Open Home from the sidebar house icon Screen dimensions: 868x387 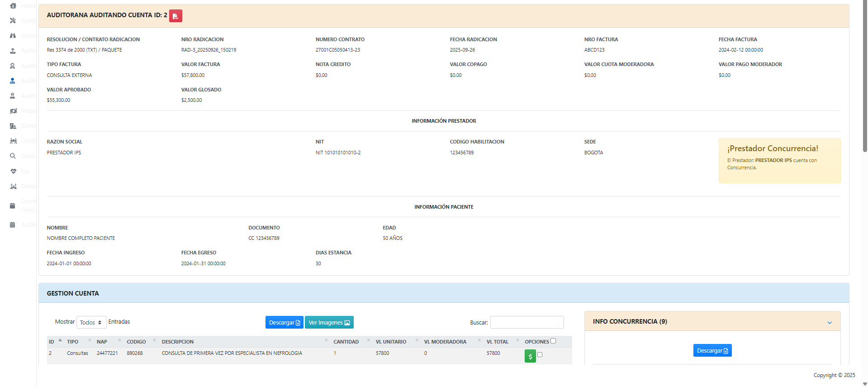tap(13, 5)
